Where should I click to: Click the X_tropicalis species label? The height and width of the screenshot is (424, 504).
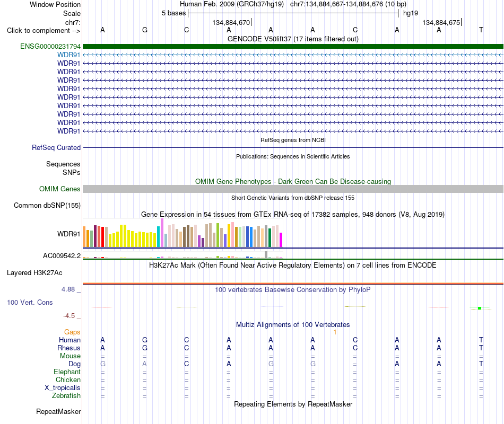[x=63, y=388]
